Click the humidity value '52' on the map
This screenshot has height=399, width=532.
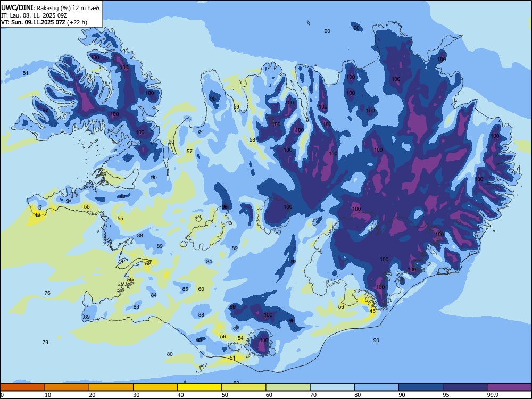(x=148, y=264)
